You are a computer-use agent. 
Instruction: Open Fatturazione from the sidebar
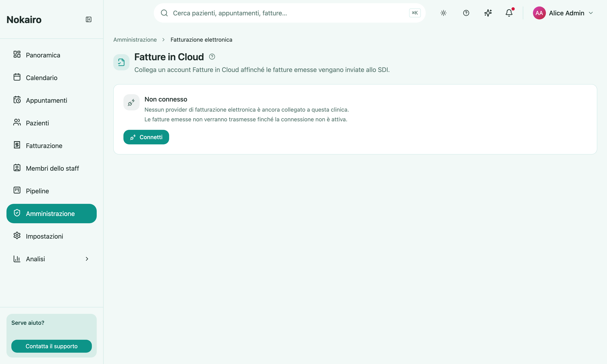click(x=52, y=146)
